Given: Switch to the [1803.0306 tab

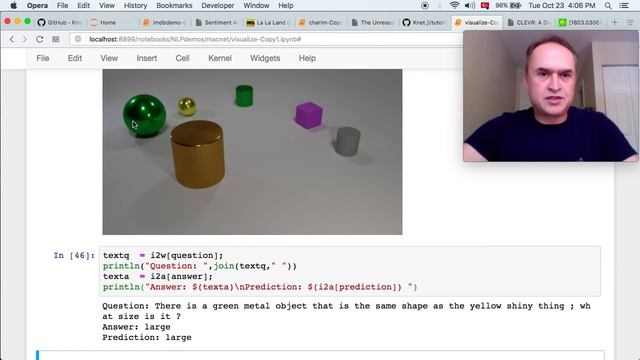Looking at the screenshot, I should (581, 22).
